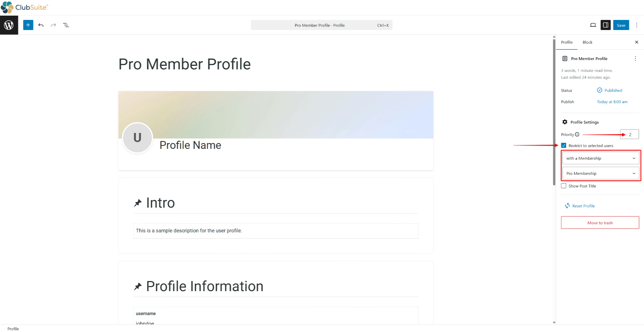644x332 pixels.
Task: Open the block inserter
Action: click(28, 25)
